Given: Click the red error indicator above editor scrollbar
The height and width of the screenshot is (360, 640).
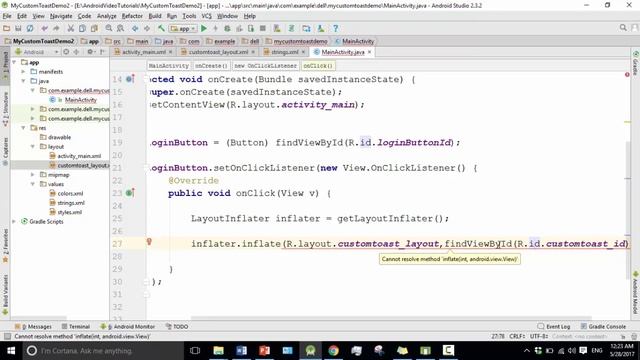Looking at the screenshot, I should pos(627,75).
